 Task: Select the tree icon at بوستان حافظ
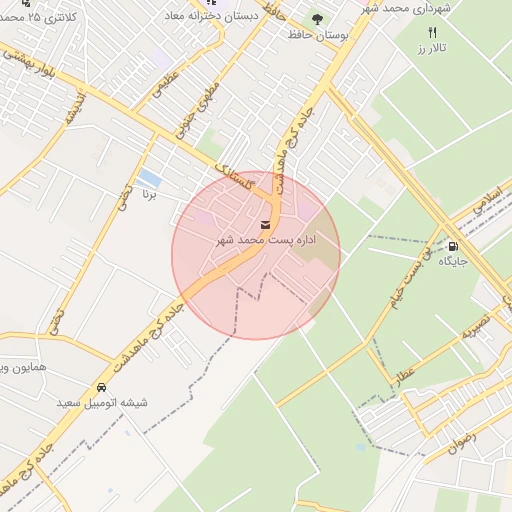coord(317,20)
